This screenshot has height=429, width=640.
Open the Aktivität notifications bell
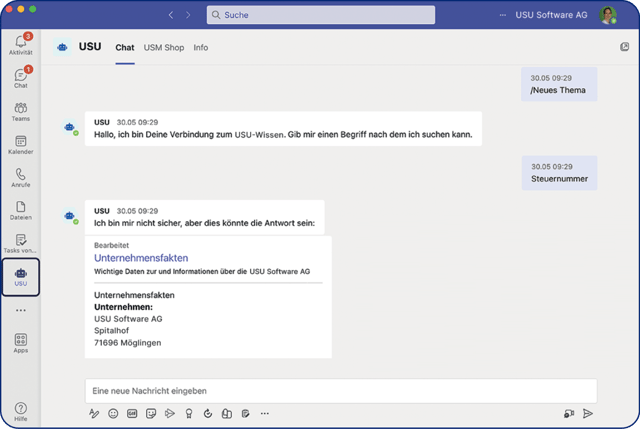click(x=20, y=44)
